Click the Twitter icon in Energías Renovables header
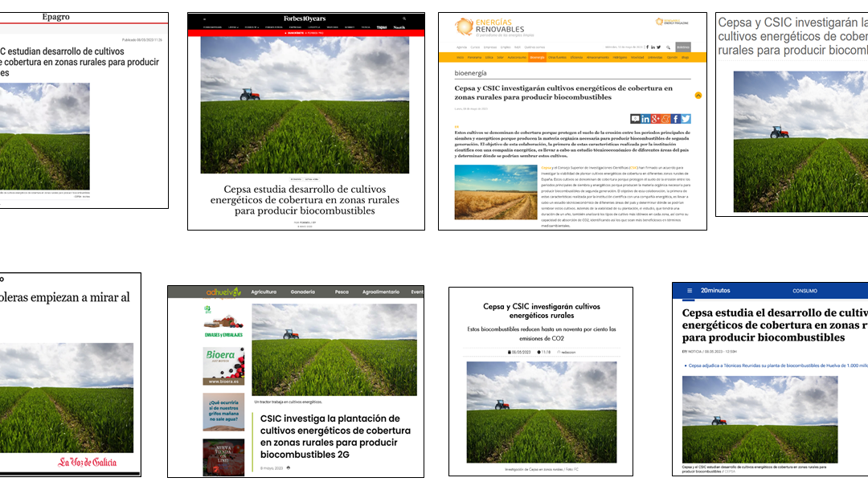This screenshot has height=490, width=868. pyautogui.click(x=659, y=47)
